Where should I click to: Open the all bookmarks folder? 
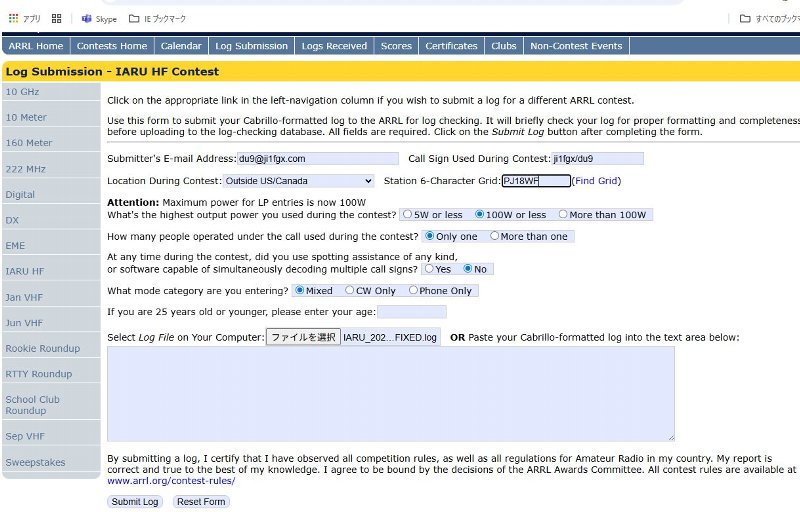click(x=769, y=19)
